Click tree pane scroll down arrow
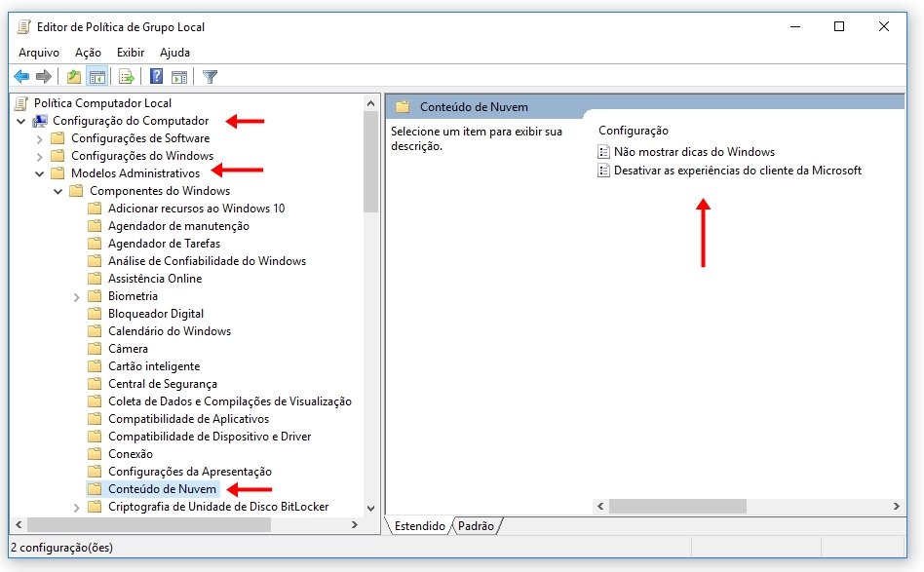Viewport: 924px width, 572px height. coord(370,509)
